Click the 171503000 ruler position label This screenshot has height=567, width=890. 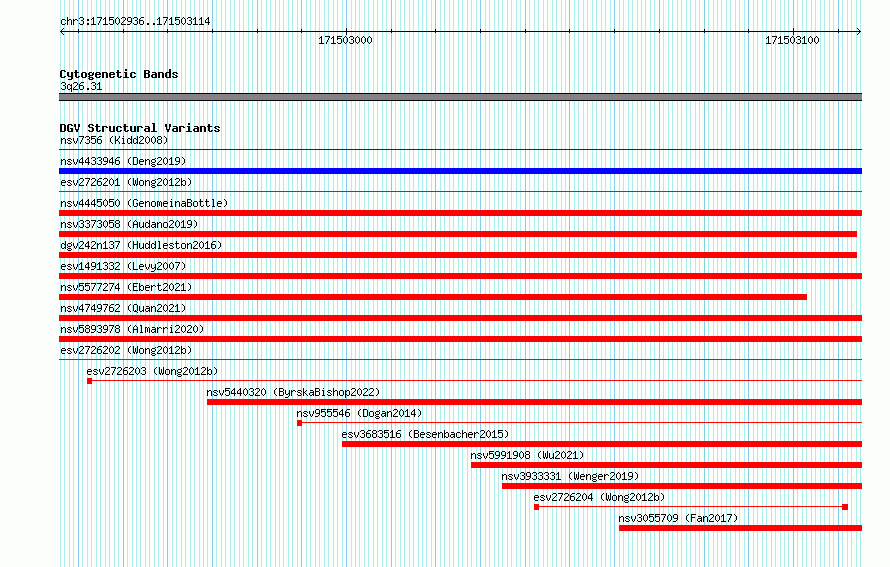coord(345,40)
